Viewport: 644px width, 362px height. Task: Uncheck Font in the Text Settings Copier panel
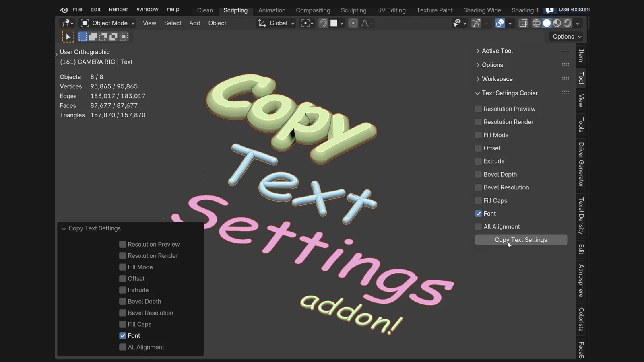478,214
